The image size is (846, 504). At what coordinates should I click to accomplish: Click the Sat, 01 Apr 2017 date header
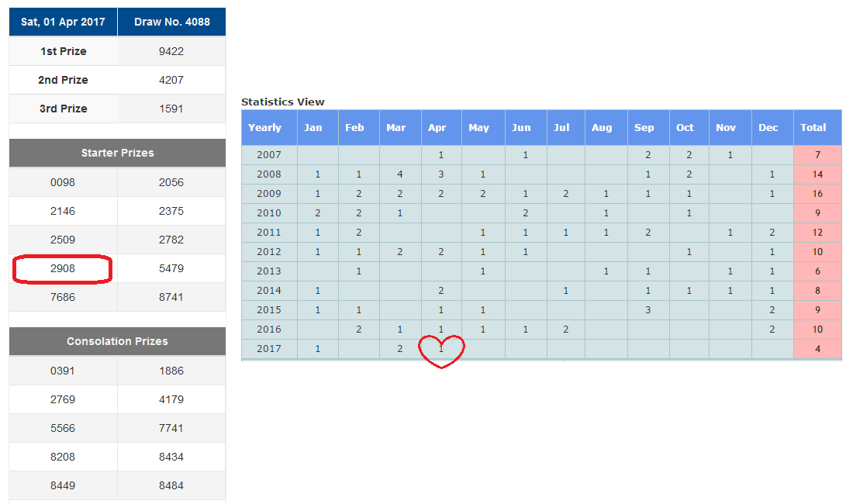[63, 22]
